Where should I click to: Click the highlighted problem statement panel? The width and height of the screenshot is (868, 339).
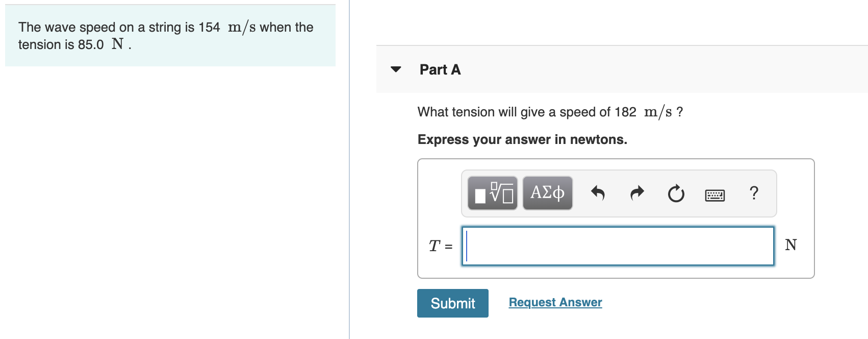(x=170, y=34)
